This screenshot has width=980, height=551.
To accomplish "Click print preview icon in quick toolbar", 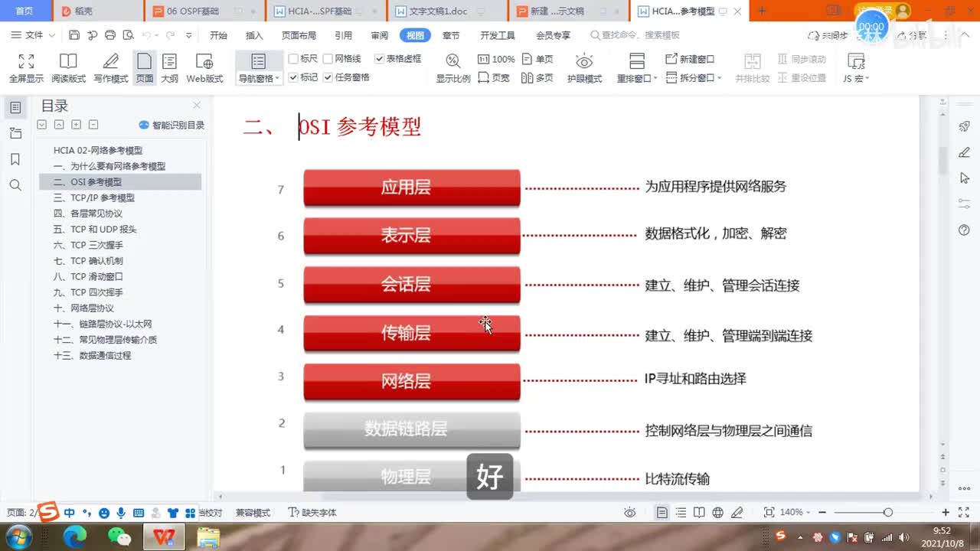I will pos(128,35).
